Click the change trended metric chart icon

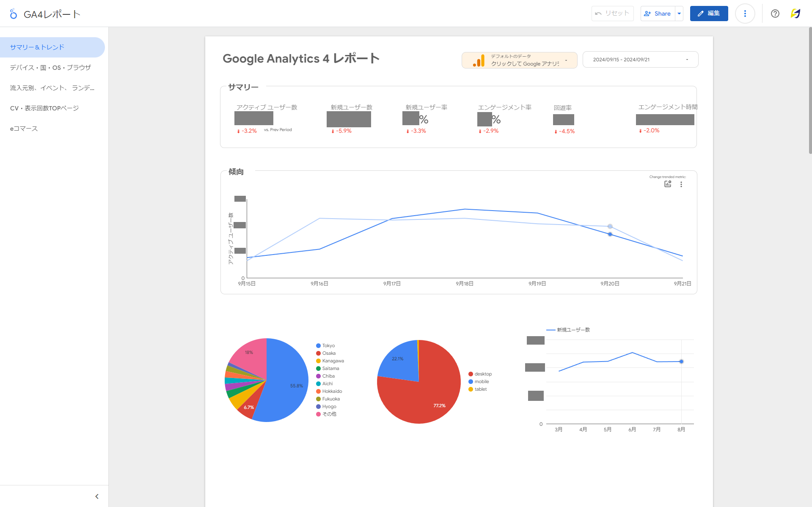(x=668, y=184)
